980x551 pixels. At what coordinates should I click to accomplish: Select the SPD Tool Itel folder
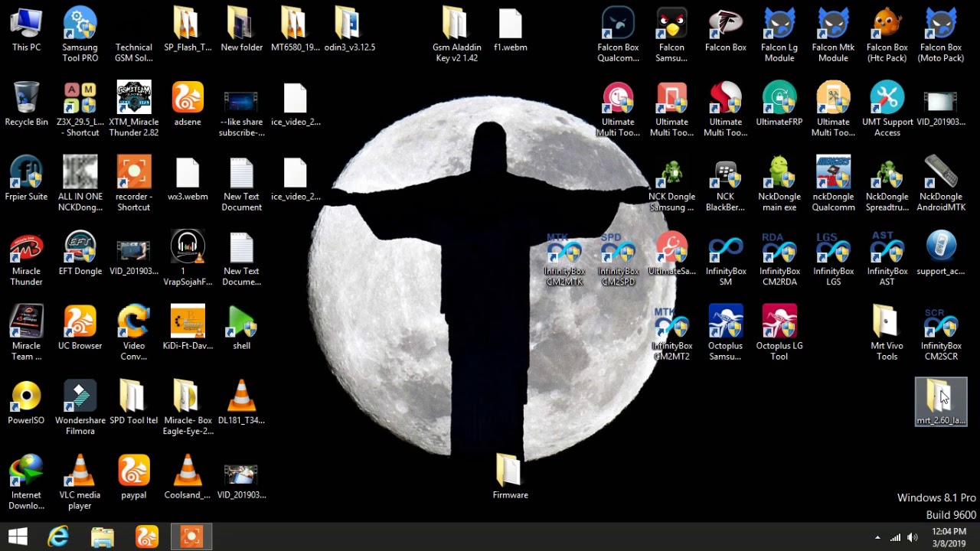tap(133, 403)
